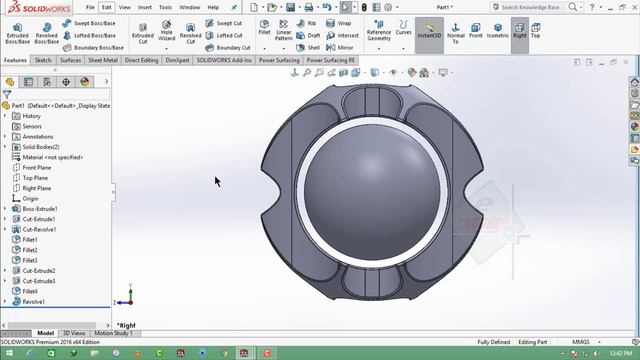Open the Insert menu
The width and height of the screenshot is (640, 360).
pyautogui.click(x=144, y=7)
